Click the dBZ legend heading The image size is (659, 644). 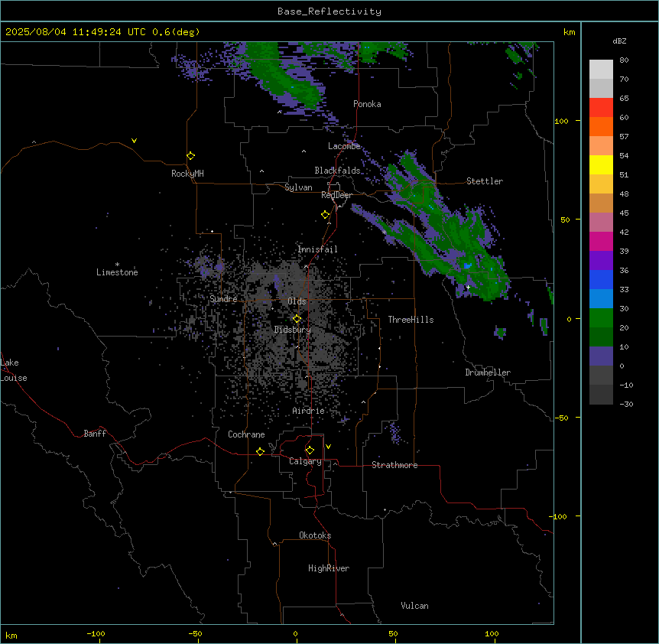(x=619, y=41)
